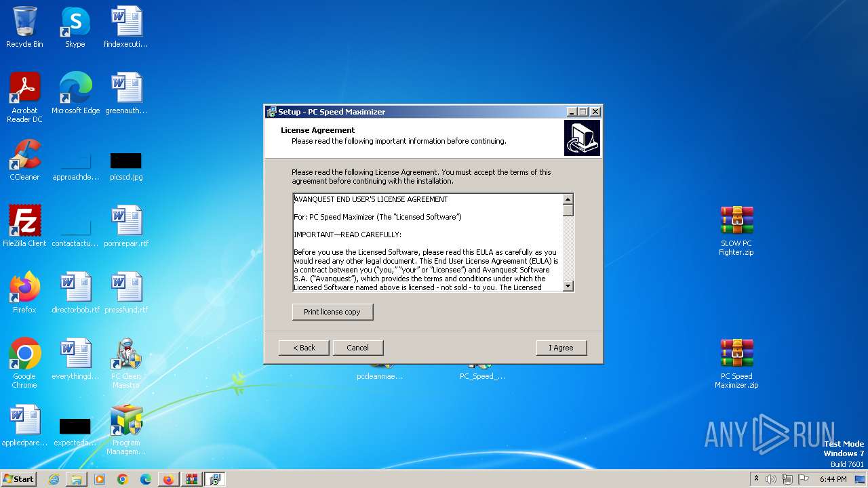Screen dimensions: 868x488
Task: Click the Setup installer taskbar button
Action: click(x=215, y=479)
